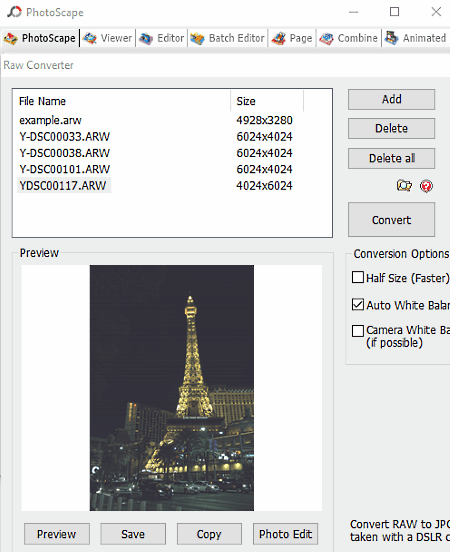Enable the Camera White Balance checkbox

[x=358, y=331]
